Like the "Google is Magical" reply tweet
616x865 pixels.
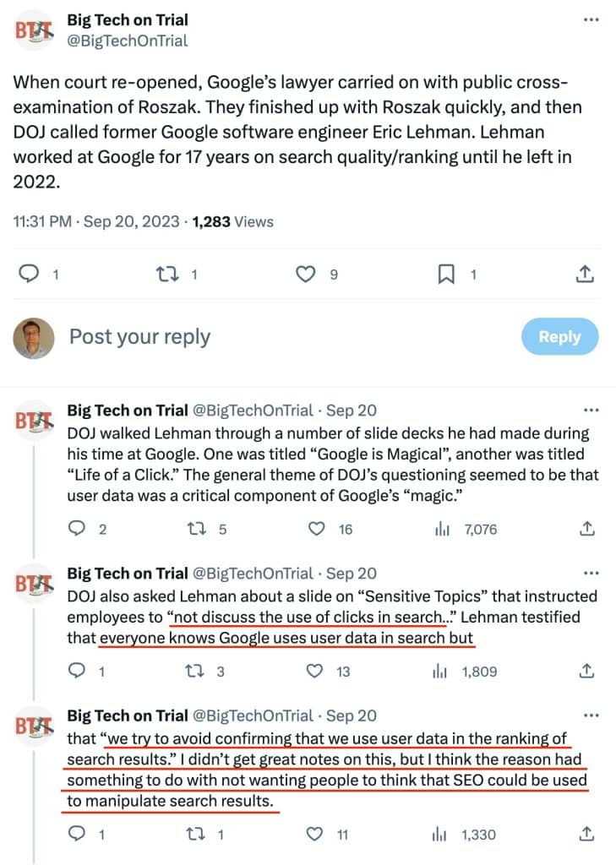pyautogui.click(x=317, y=530)
